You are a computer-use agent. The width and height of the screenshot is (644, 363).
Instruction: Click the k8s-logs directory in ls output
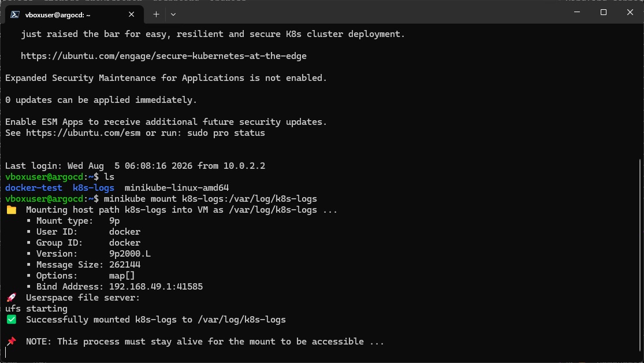point(93,188)
